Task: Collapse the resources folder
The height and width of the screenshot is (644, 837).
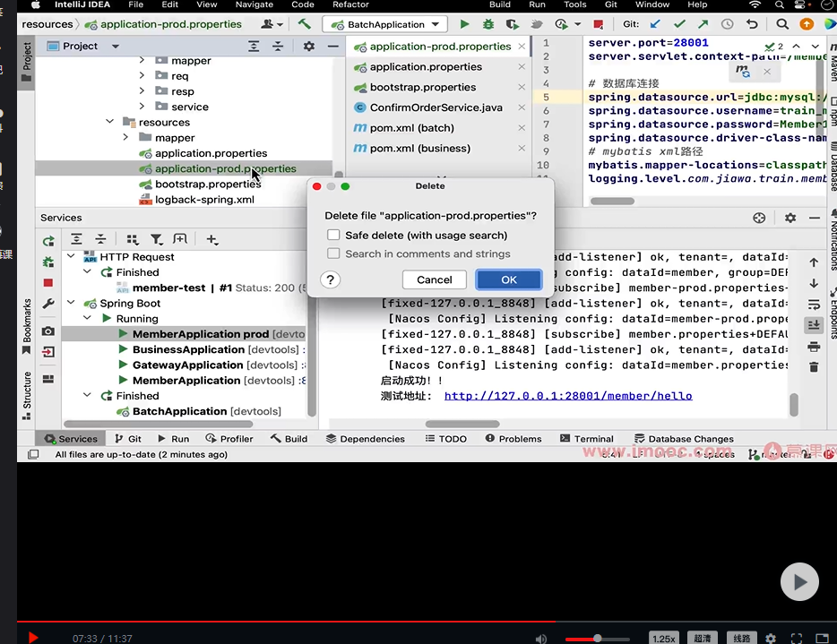Action: tap(110, 122)
